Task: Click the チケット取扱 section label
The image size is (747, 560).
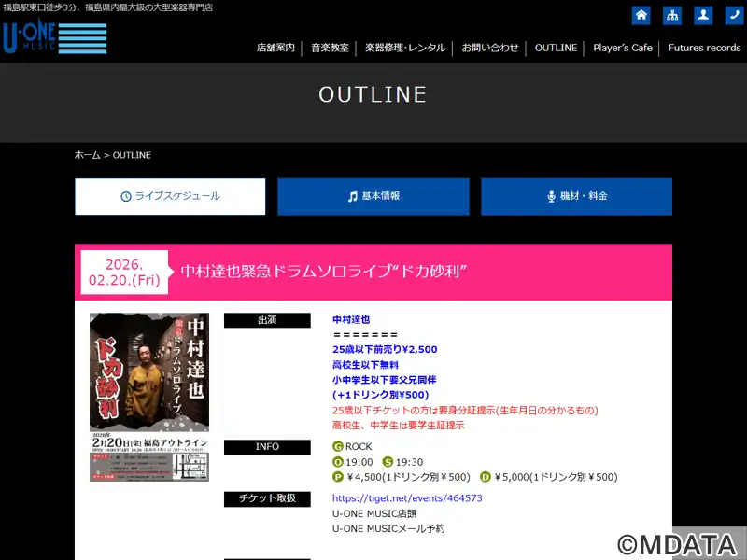Action: click(x=267, y=498)
